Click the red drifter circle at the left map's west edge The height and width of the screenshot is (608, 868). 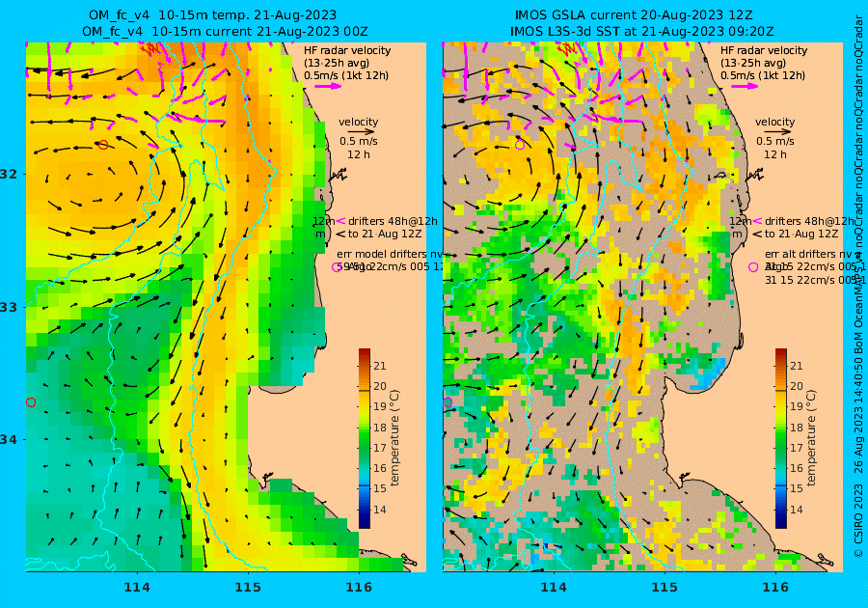click(x=31, y=402)
